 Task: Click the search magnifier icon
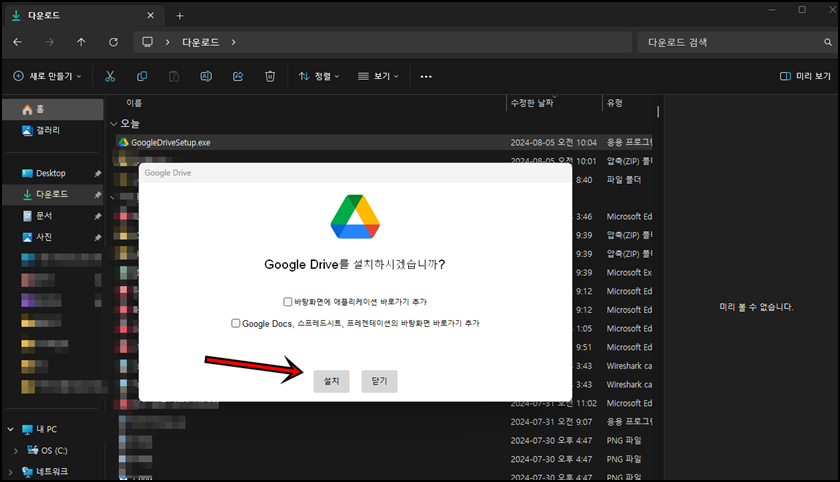pyautogui.click(x=828, y=42)
